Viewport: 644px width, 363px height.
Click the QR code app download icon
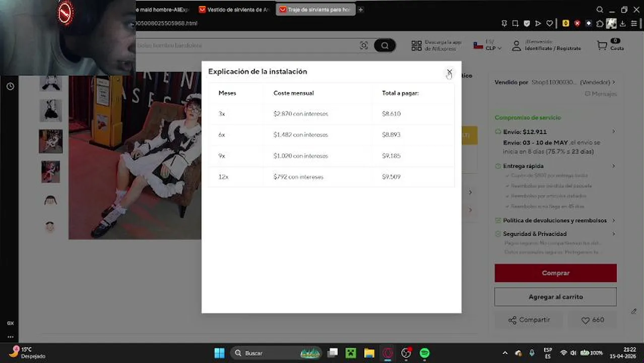(x=416, y=45)
